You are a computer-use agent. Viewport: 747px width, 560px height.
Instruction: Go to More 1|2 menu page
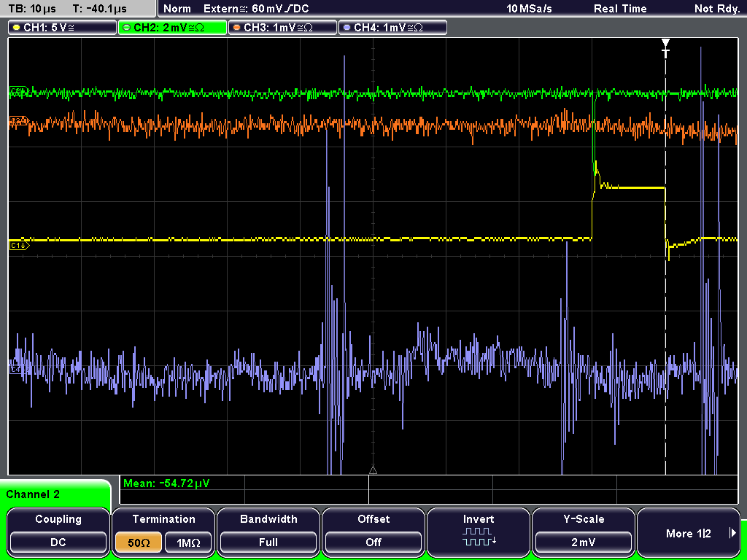pos(689,532)
